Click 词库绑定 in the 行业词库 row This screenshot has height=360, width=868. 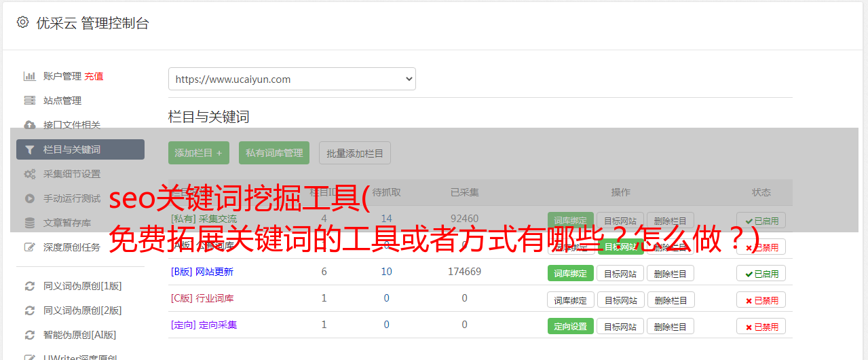point(571,300)
